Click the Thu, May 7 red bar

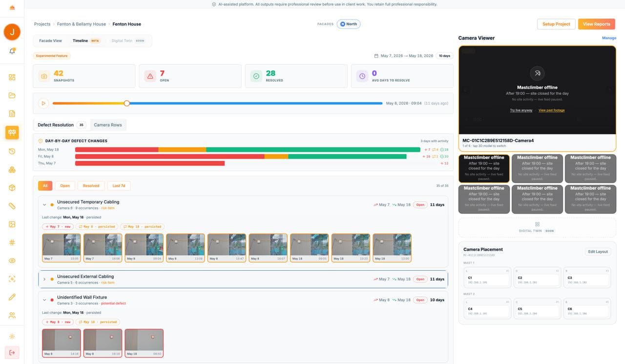click(150, 163)
